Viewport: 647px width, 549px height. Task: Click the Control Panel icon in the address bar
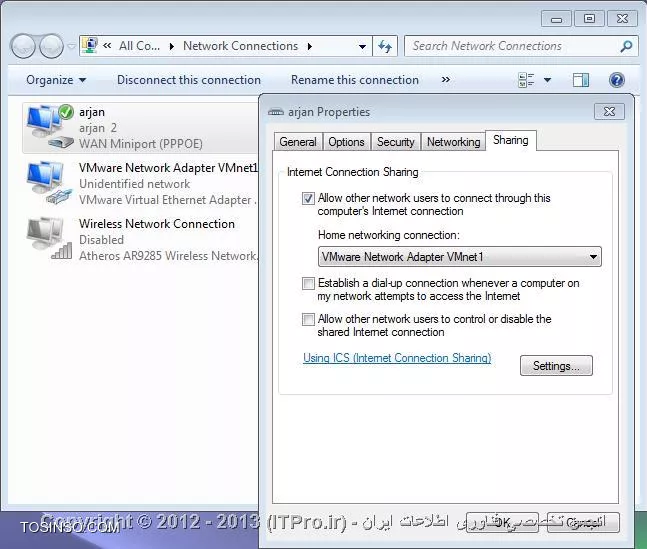(89, 45)
